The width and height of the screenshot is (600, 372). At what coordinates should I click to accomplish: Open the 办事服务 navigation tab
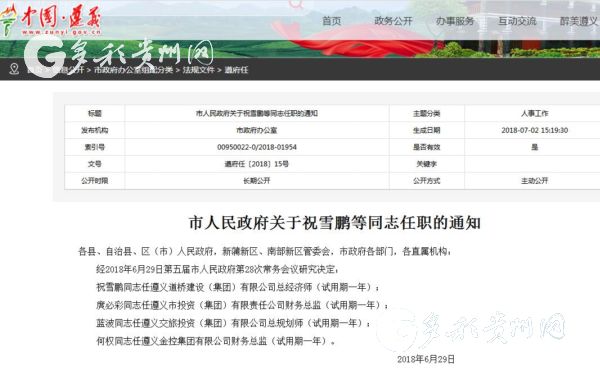point(455,21)
